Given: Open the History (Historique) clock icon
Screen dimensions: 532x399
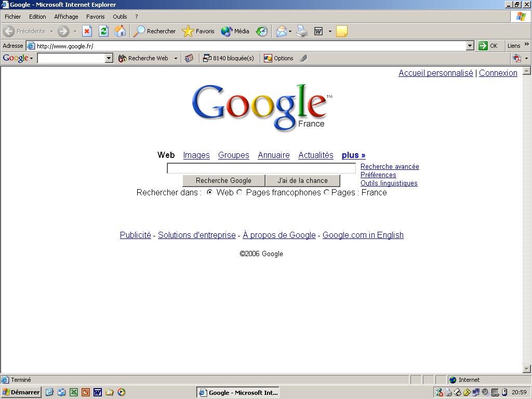Looking at the screenshot, I should (x=262, y=31).
